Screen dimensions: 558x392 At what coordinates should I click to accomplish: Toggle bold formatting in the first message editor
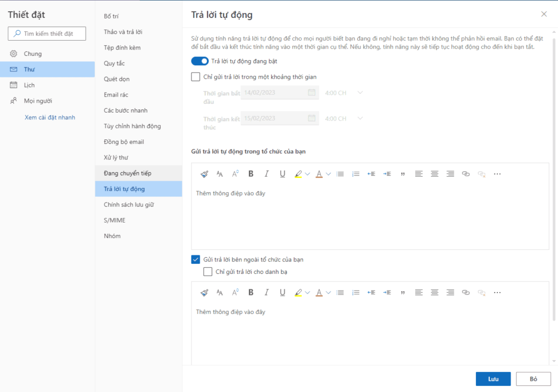click(x=251, y=173)
